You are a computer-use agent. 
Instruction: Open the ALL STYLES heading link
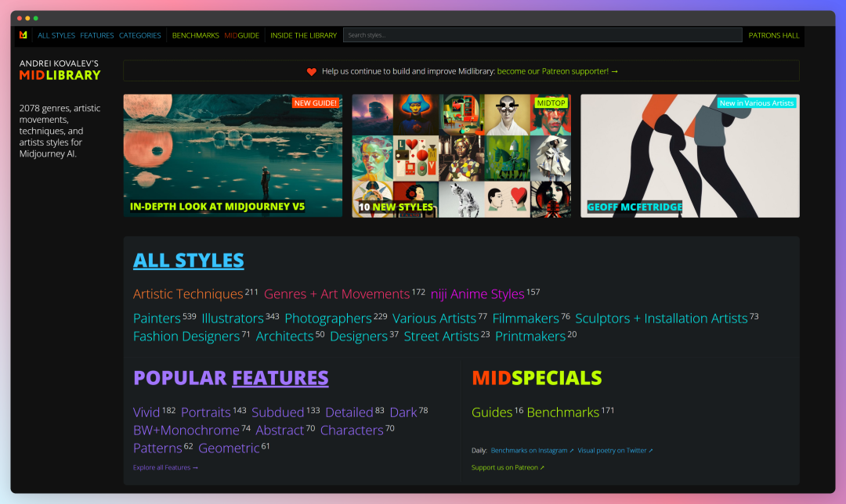(188, 261)
